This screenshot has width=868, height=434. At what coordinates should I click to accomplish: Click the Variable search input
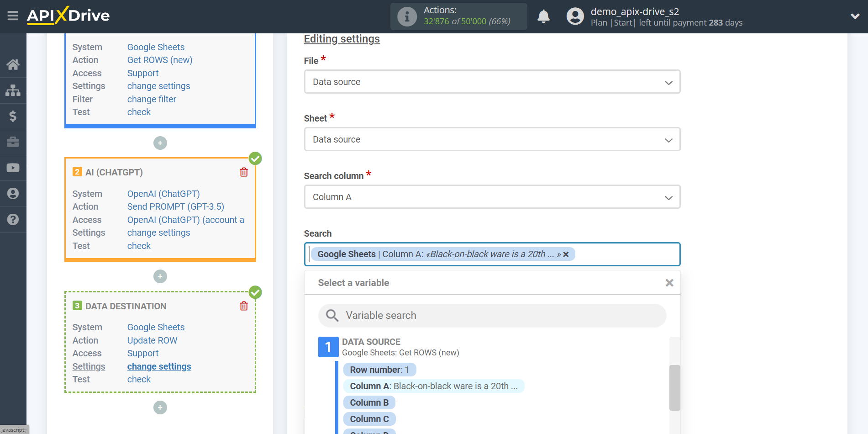click(492, 316)
